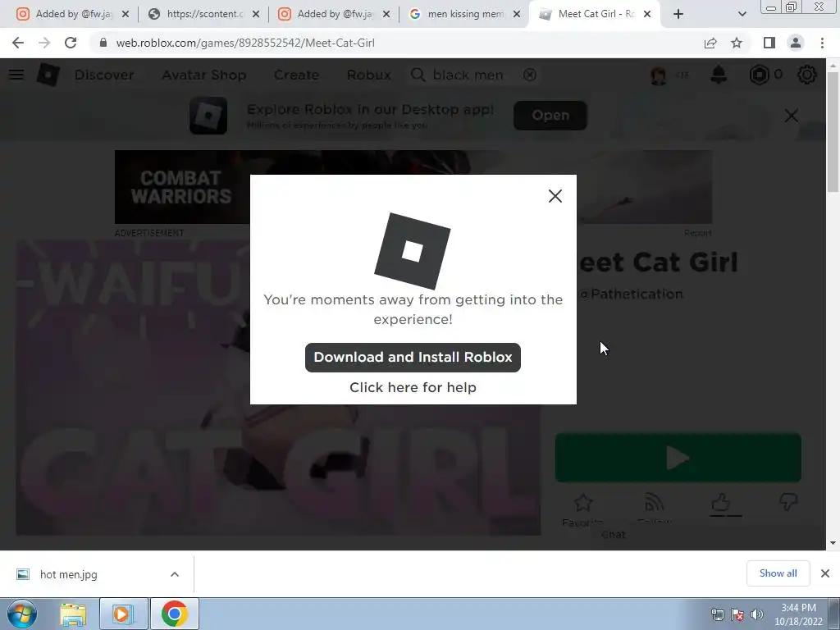Report the advertisement
The image size is (840, 630).
[697, 233]
